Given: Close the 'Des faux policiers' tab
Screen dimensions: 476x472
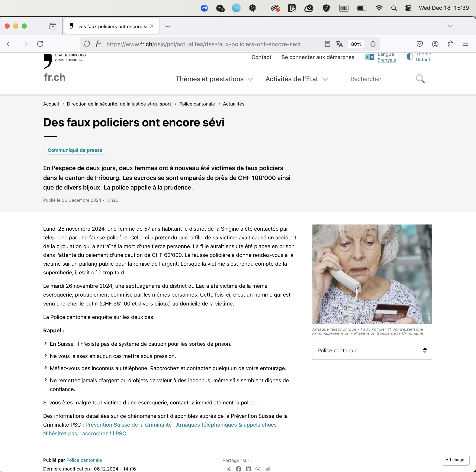Looking at the screenshot, I should tap(152, 26).
